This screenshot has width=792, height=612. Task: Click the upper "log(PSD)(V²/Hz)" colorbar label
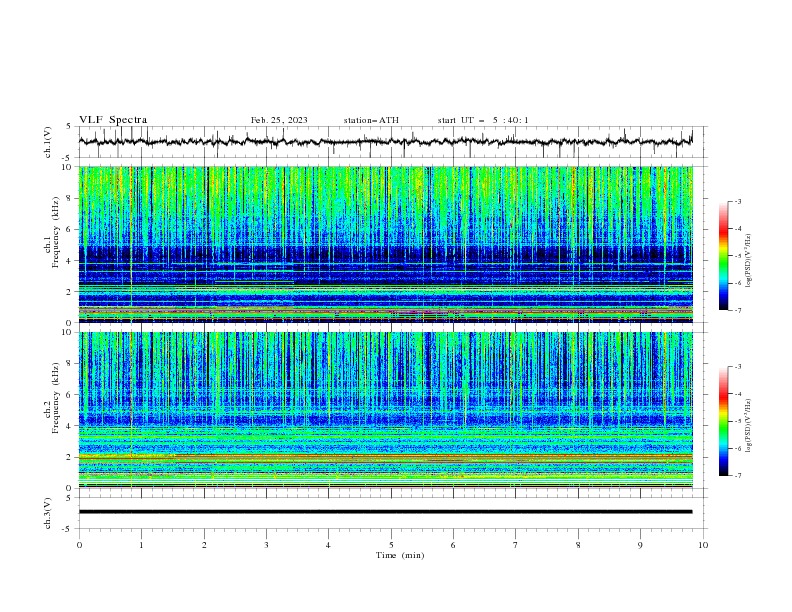[749, 261]
